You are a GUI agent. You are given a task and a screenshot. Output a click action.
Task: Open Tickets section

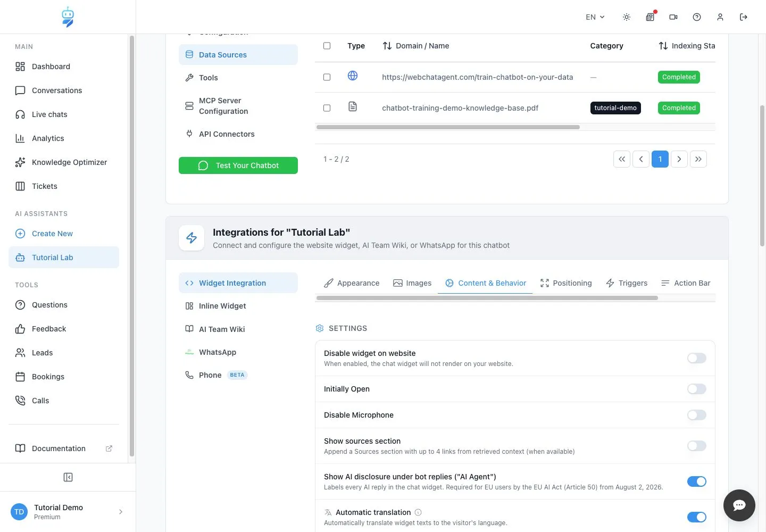coord(64,186)
